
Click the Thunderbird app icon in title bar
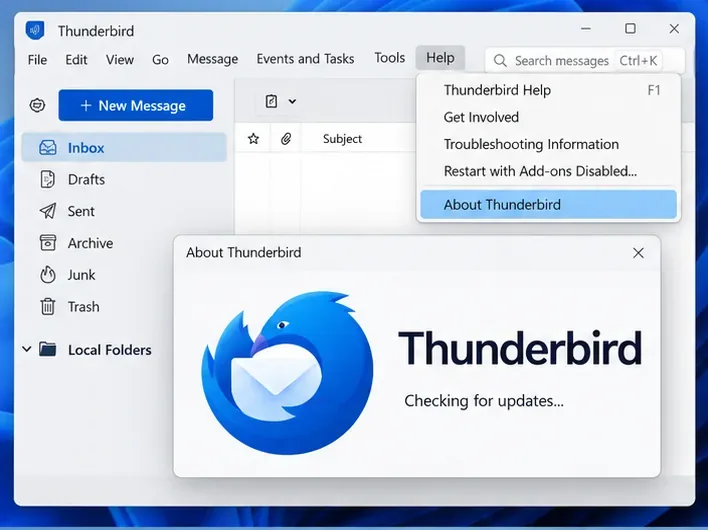35,30
